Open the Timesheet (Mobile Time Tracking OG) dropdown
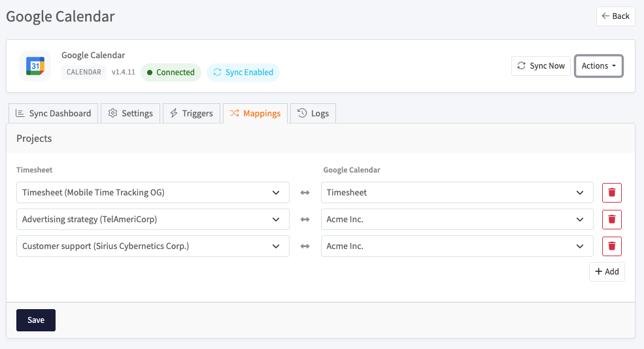This screenshot has width=644, height=349. coord(153,193)
